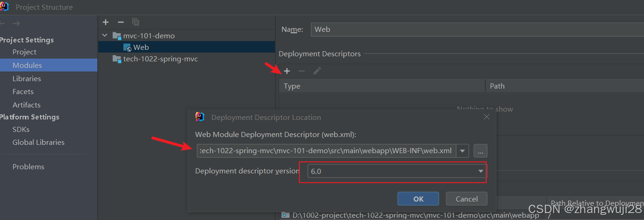The height and width of the screenshot is (220, 644).
Task: Open the Modules settings section
Action: [x=27, y=65]
